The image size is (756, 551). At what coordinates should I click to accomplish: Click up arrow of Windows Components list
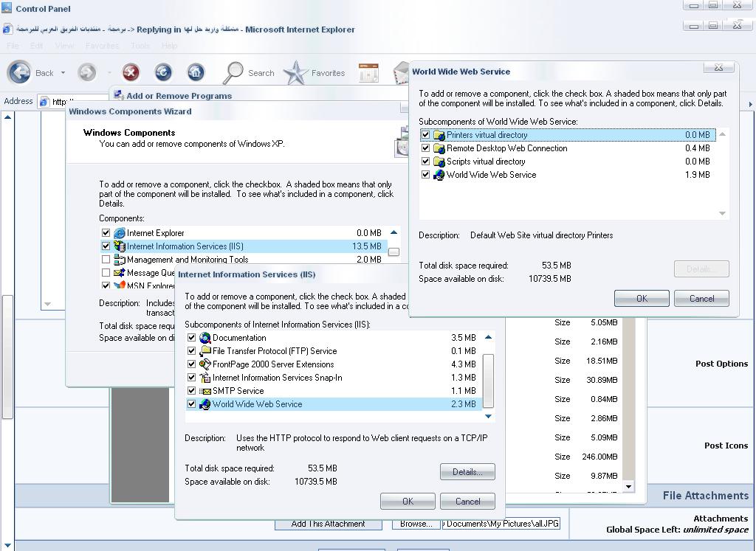pos(394,232)
